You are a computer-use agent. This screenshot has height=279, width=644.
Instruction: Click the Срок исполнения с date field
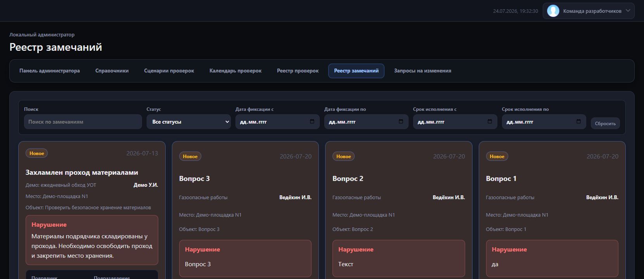pyautogui.click(x=455, y=122)
